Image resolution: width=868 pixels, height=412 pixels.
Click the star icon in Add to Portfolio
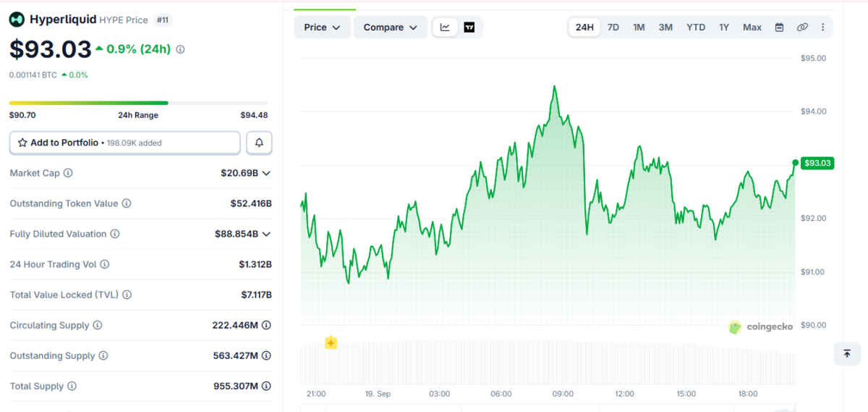(x=22, y=143)
